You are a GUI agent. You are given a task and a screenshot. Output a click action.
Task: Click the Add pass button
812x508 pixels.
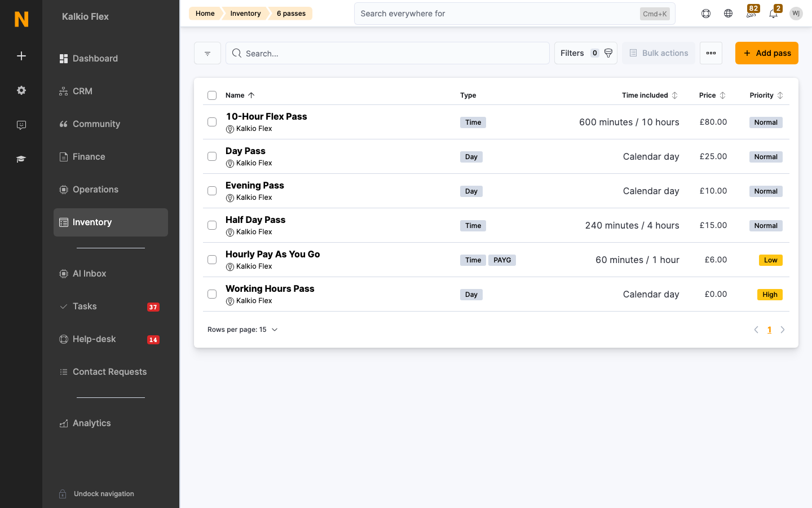767,53
